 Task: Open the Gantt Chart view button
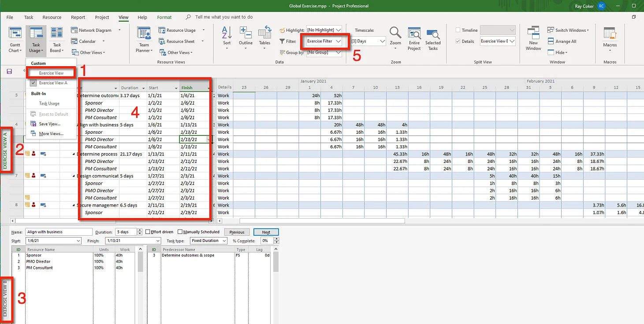[x=15, y=40]
